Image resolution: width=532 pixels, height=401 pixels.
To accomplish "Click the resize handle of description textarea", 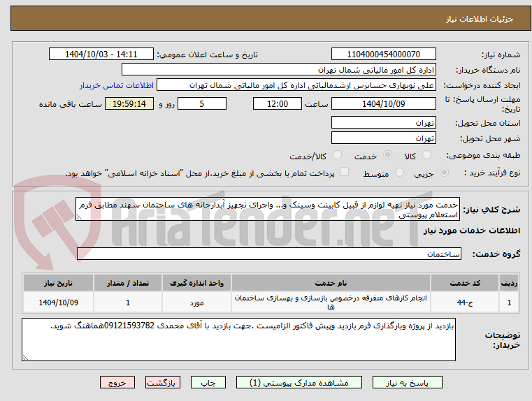I will tap(79, 217).
